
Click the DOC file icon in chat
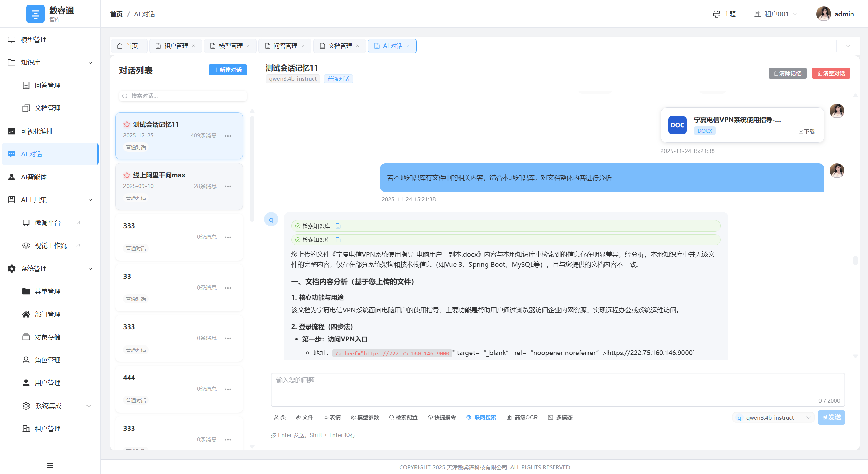click(677, 125)
